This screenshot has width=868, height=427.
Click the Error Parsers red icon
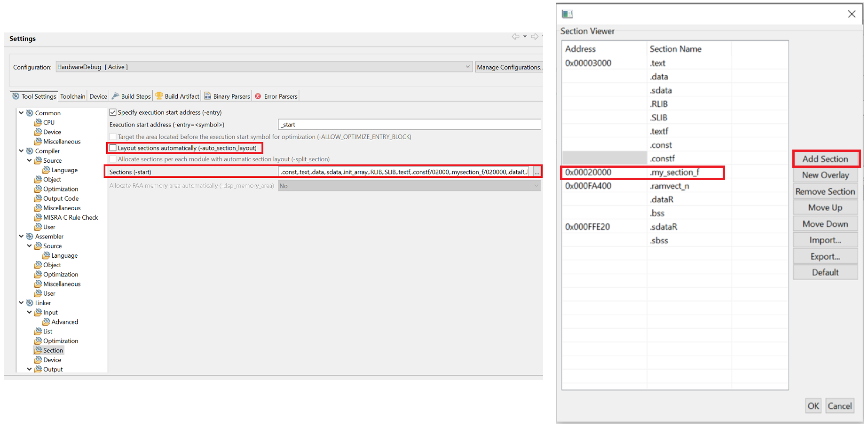(x=258, y=96)
